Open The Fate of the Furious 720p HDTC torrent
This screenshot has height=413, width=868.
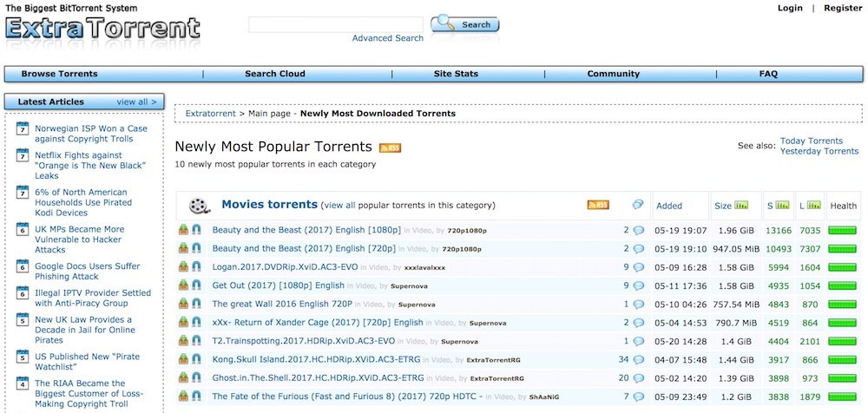pos(348,397)
